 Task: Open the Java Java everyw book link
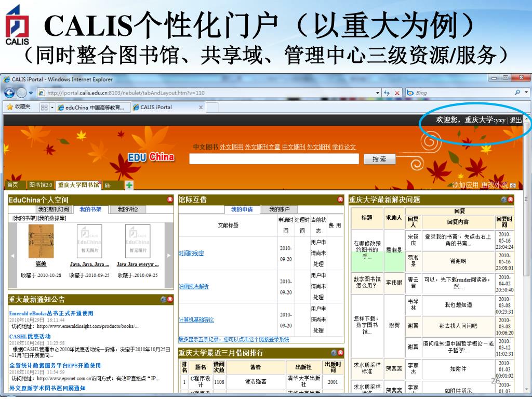click(x=137, y=264)
